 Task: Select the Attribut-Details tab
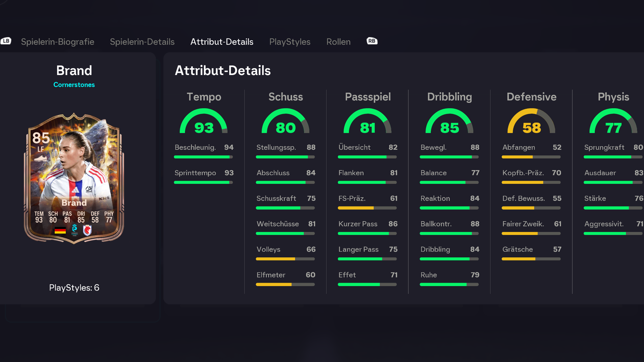click(x=222, y=42)
